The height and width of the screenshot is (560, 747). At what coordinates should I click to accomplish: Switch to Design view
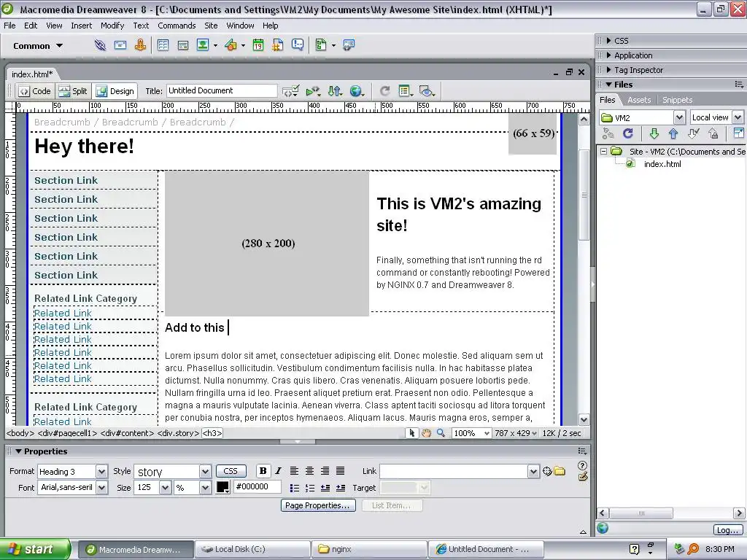[x=115, y=91]
